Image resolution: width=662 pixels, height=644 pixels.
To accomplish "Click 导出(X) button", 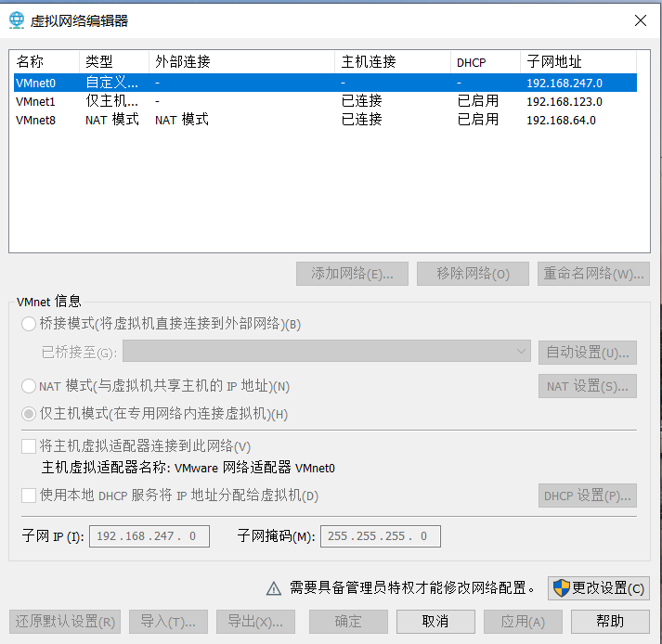I will (x=256, y=622).
